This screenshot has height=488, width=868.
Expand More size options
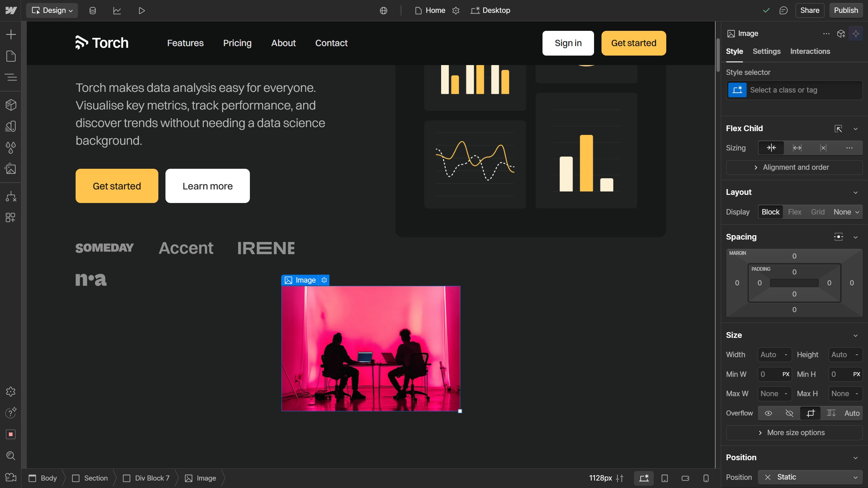pos(794,432)
